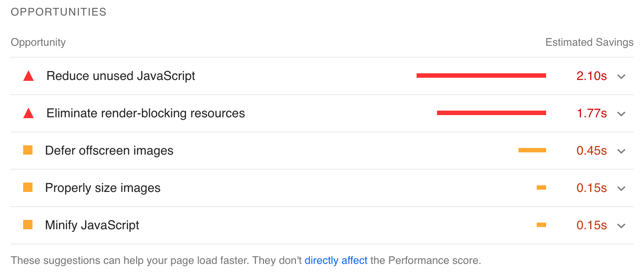The width and height of the screenshot is (644, 275).
Task: Click the orange square marker beside Minify JavaScript
Action: (x=28, y=225)
